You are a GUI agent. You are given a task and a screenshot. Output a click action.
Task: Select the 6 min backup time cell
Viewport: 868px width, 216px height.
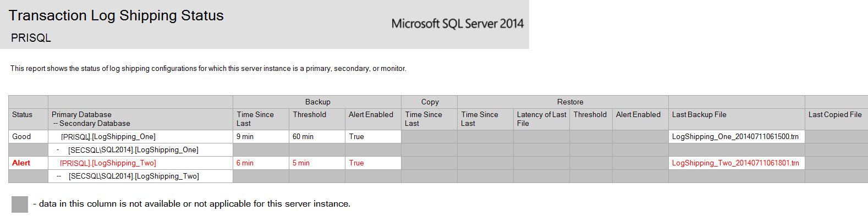click(261, 163)
